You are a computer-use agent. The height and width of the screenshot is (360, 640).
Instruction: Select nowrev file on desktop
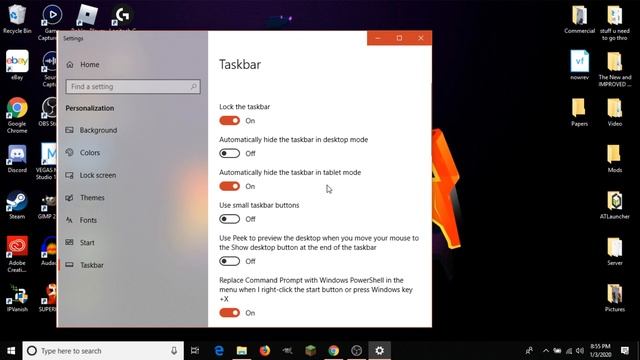[580, 65]
